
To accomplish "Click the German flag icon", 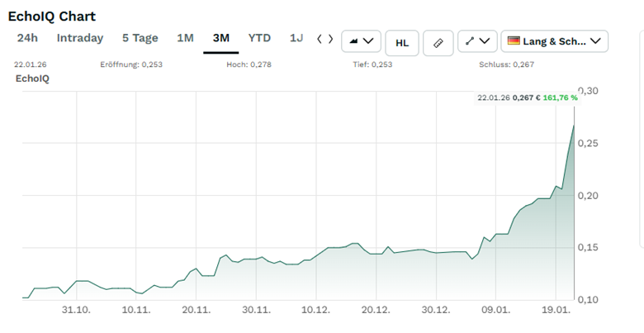I will click(514, 41).
